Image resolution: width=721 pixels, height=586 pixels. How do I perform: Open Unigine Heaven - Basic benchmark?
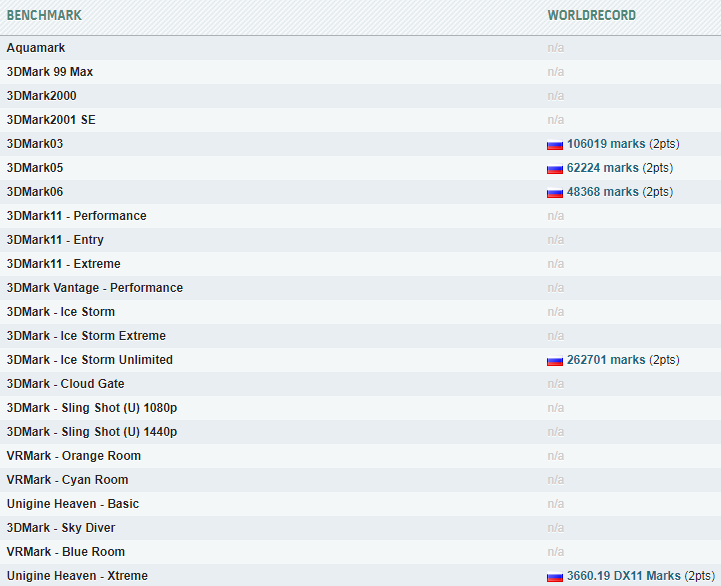(x=72, y=504)
